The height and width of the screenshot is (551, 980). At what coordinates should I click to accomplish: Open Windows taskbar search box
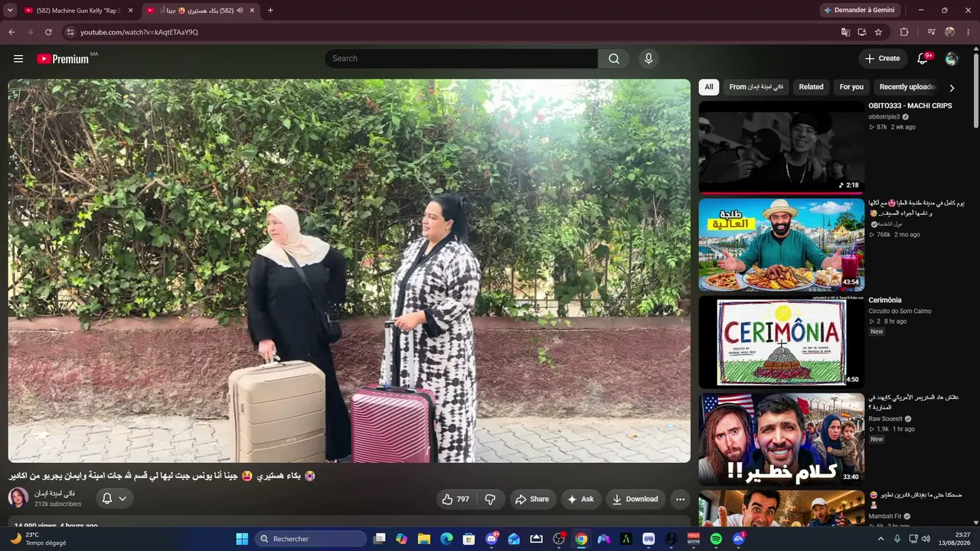coord(310,539)
